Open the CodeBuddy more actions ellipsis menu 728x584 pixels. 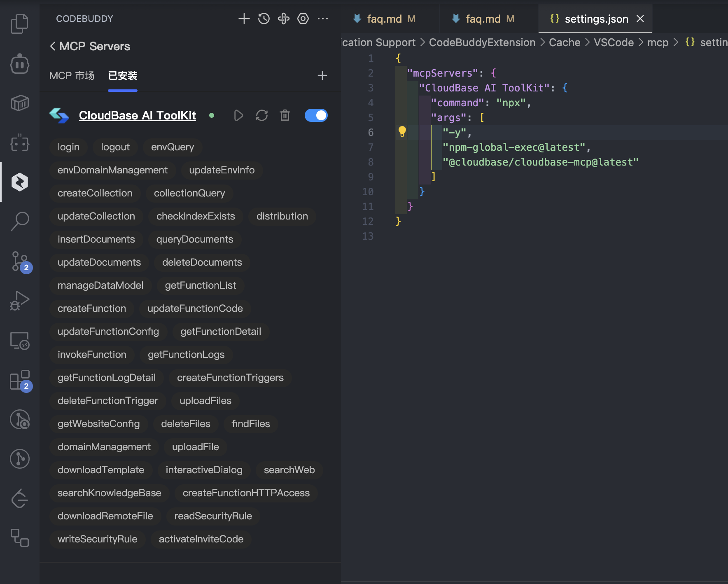323,19
